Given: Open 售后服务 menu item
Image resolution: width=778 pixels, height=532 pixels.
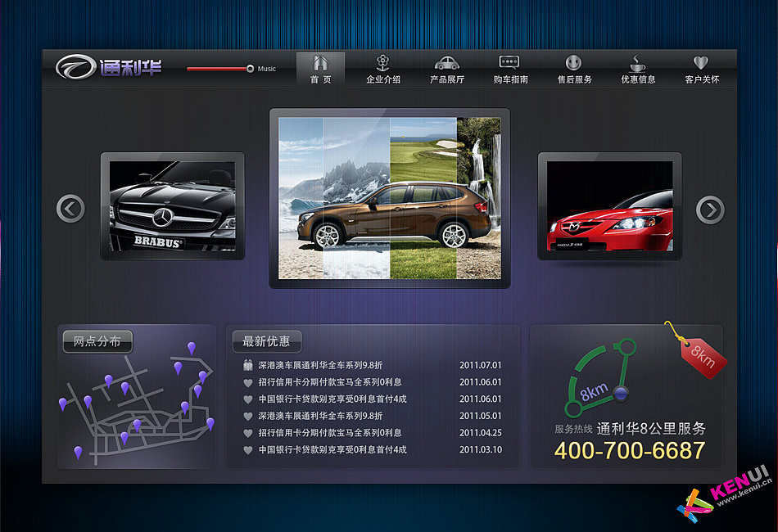Looking at the screenshot, I should [x=575, y=70].
